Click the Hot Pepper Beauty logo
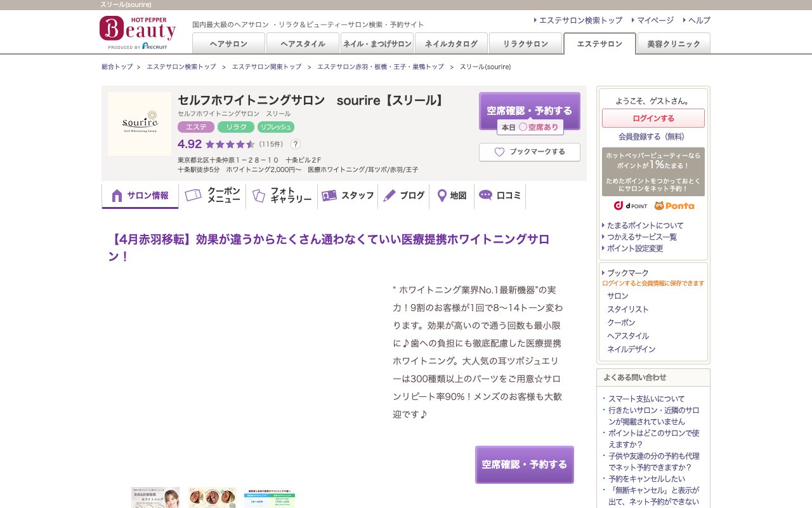The image size is (812, 508). tap(137, 29)
